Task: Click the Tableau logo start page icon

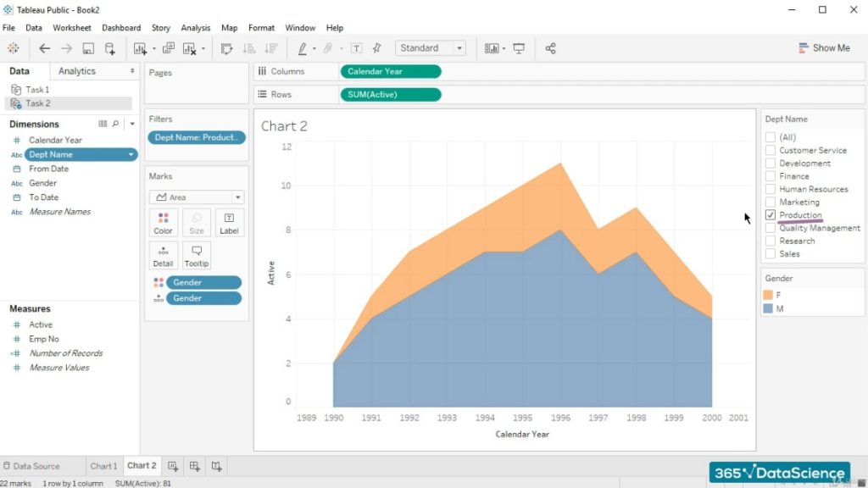Action: coord(14,48)
